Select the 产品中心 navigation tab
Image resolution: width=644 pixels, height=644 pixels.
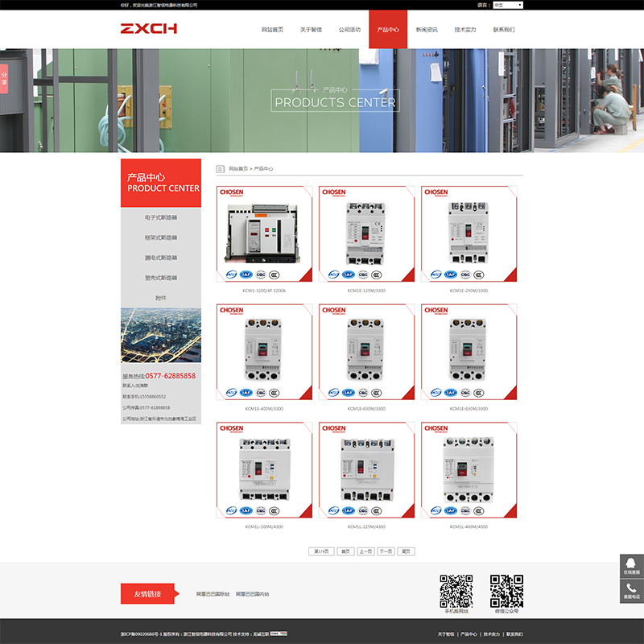tap(388, 30)
